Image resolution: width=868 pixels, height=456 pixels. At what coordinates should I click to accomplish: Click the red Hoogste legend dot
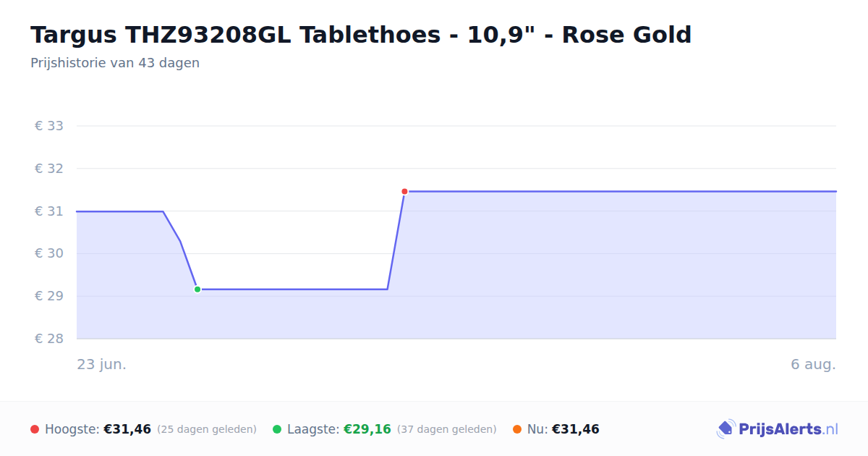35,429
